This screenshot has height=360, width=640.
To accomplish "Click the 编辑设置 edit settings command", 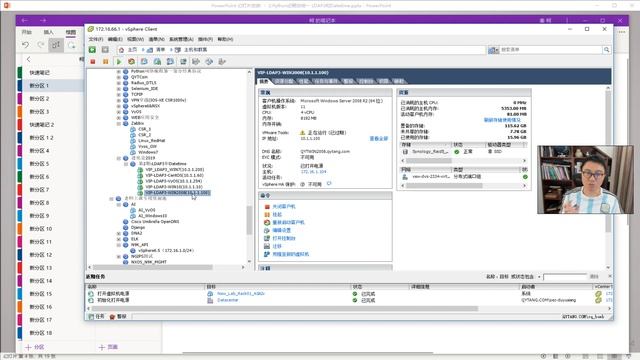I will (281, 230).
